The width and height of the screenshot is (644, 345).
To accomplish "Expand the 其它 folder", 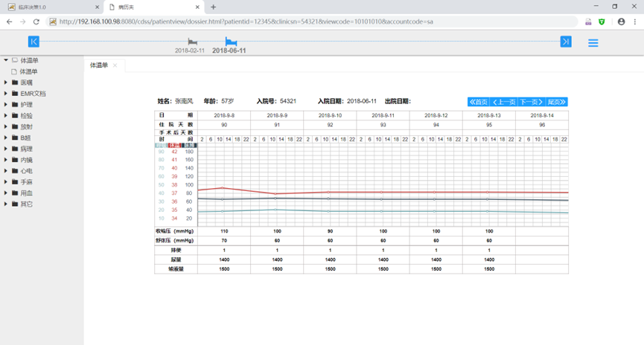I will click(6, 204).
